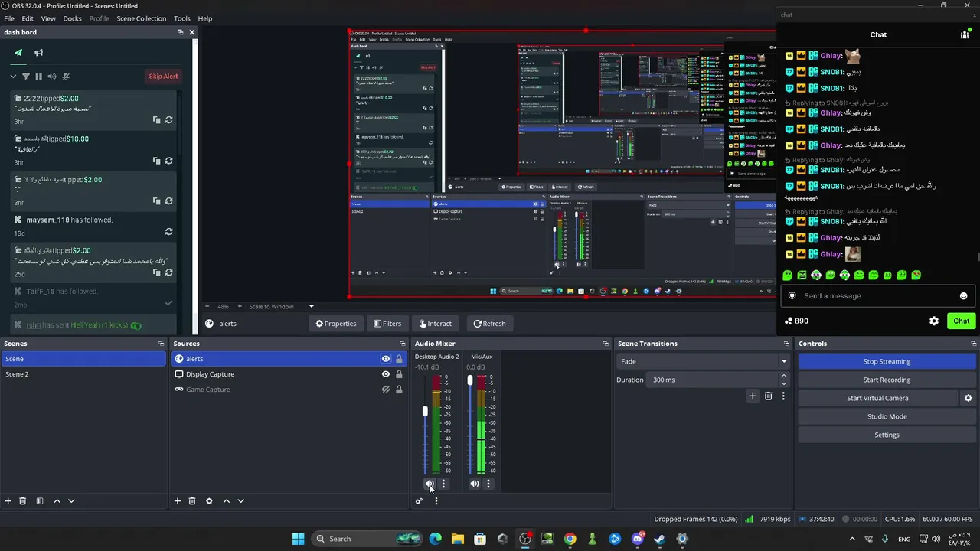
Task: Move the selected scene down
Action: [x=71, y=501]
